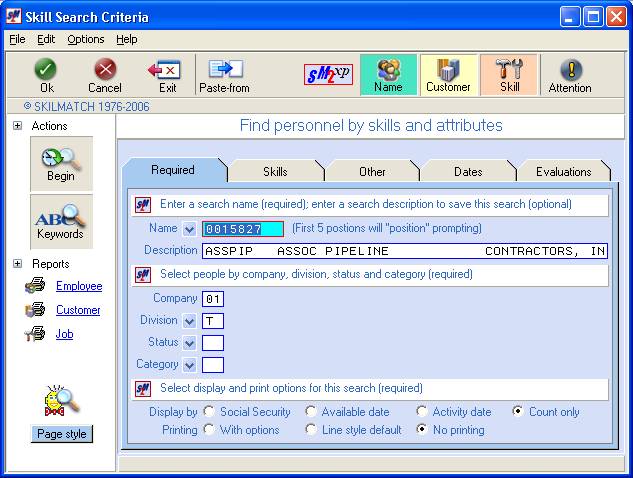Click the Employee report printer icon
Screen dimensions: 633x478
[35, 285]
